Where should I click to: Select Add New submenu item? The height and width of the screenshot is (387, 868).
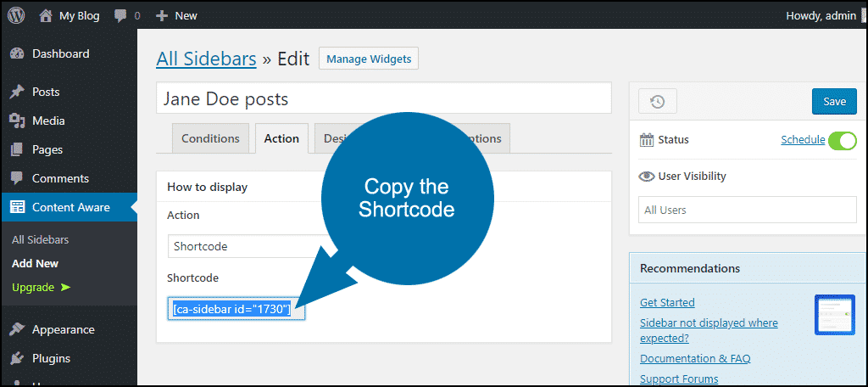pos(35,263)
